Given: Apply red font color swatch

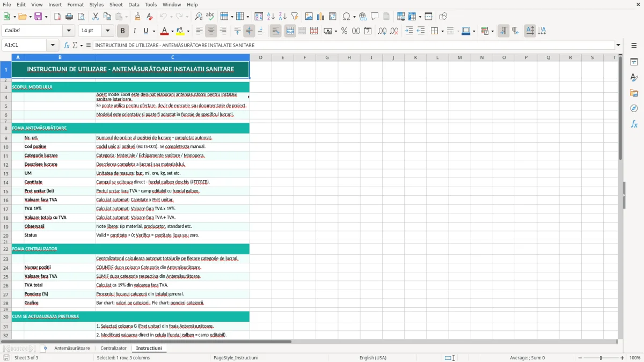Looking at the screenshot, I should [x=164, y=31].
